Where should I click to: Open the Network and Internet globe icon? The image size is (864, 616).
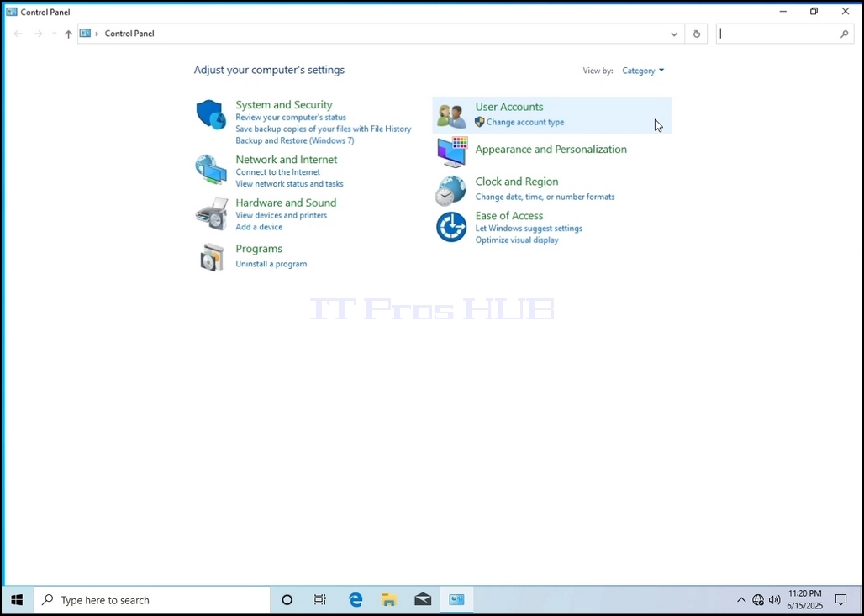pyautogui.click(x=211, y=170)
